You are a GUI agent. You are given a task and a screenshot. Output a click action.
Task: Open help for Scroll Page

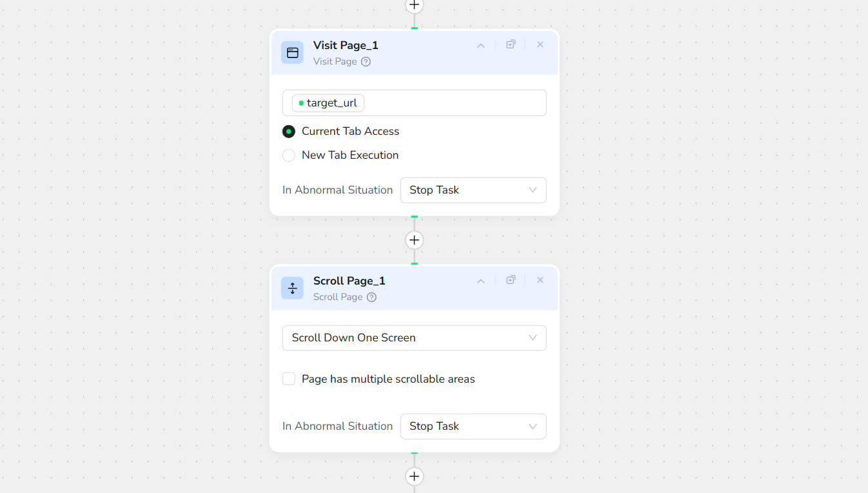coord(371,297)
